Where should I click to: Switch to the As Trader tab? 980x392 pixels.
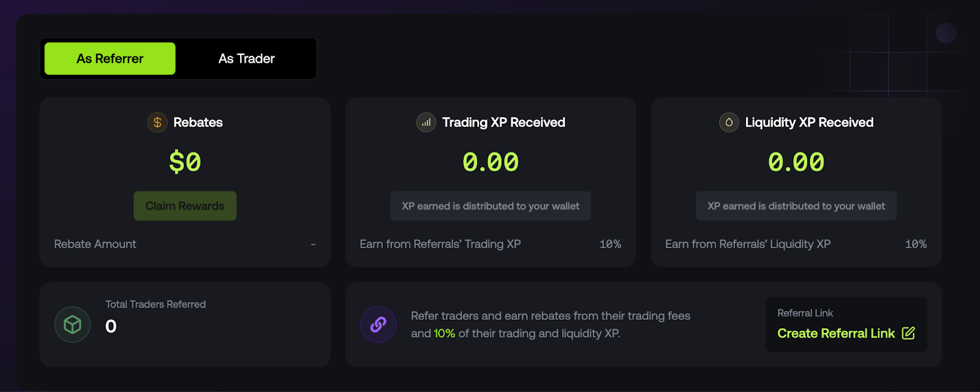point(247,58)
